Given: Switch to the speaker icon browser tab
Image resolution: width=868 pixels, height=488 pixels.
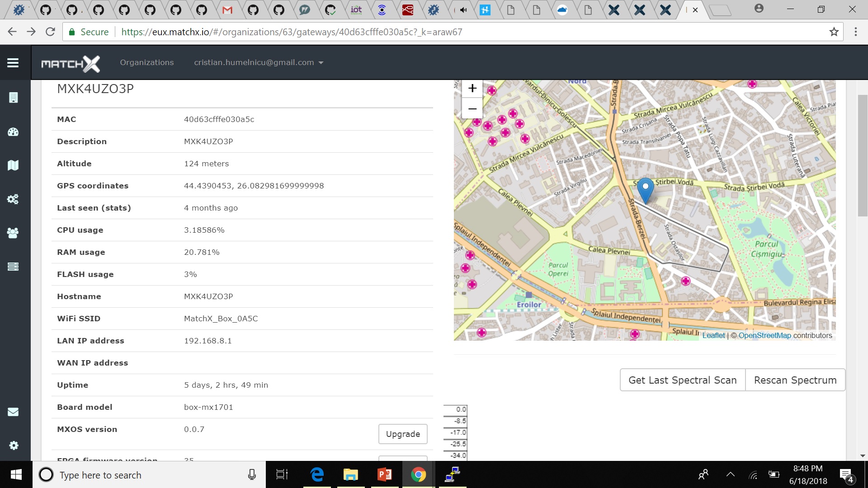Looking at the screenshot, I should (463, 9).
